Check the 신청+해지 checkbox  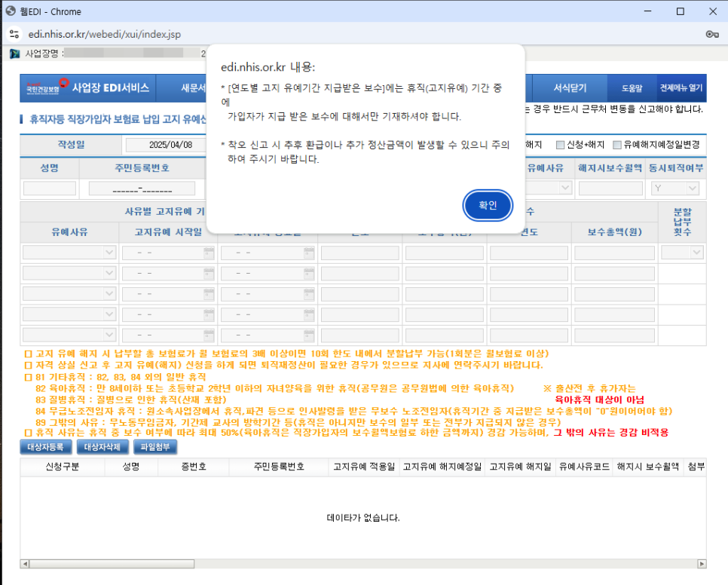[560, 145]
